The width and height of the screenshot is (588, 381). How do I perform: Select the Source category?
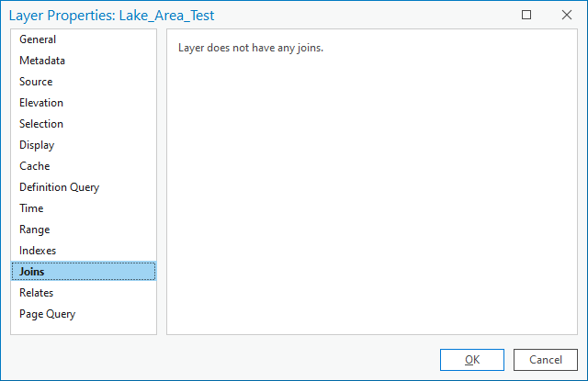click(x=36, y=82)
